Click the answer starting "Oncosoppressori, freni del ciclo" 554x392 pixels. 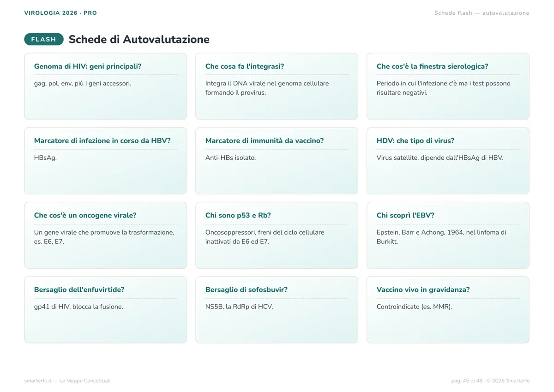pyautogui.click(x=265, y=237)
